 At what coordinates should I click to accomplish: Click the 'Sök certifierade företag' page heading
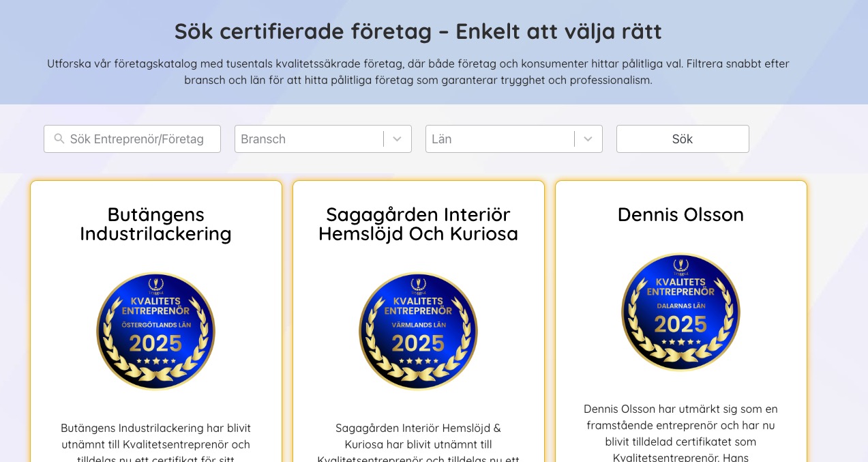[x=418, y=31]
